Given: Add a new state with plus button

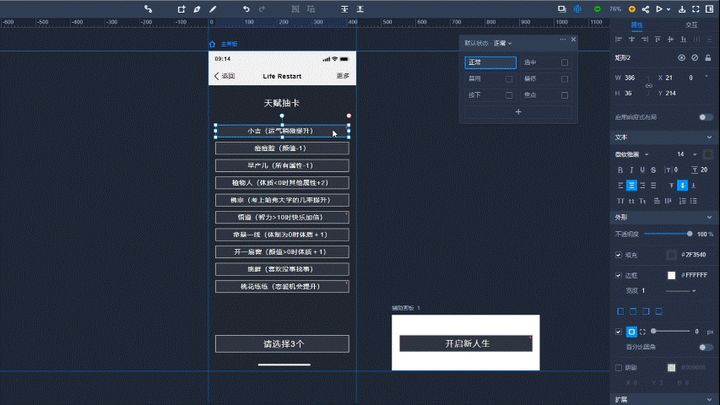Looking at the screenshot, I should 518,112.
